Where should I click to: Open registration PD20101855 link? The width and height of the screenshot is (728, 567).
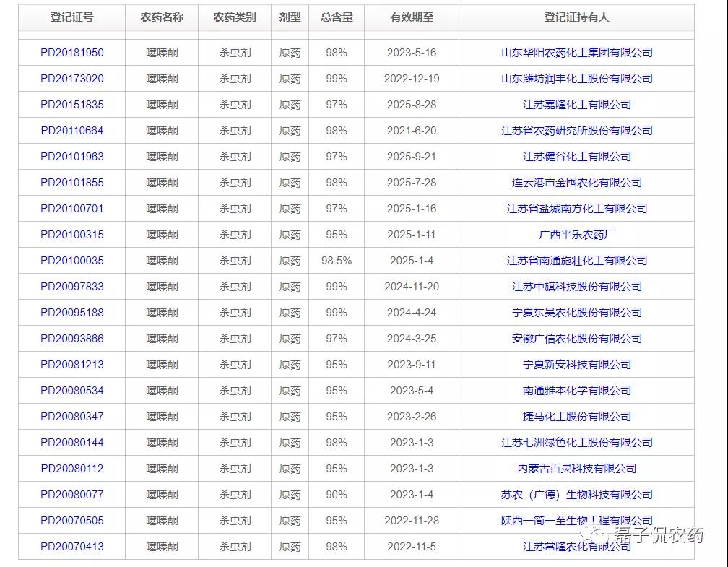tap(72, 183)
